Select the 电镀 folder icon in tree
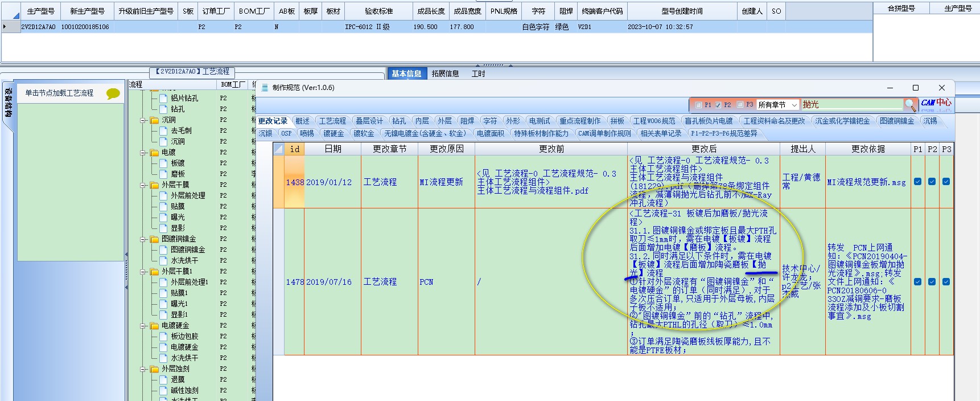The image size is (980, 401). (x=154, y=153)
